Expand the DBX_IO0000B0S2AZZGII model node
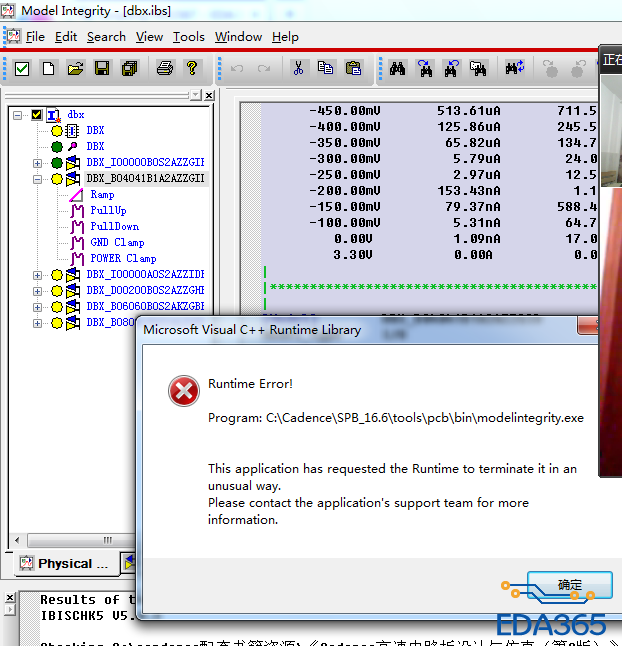The width and height of the screenshot is (622, 646). (37, 163)
